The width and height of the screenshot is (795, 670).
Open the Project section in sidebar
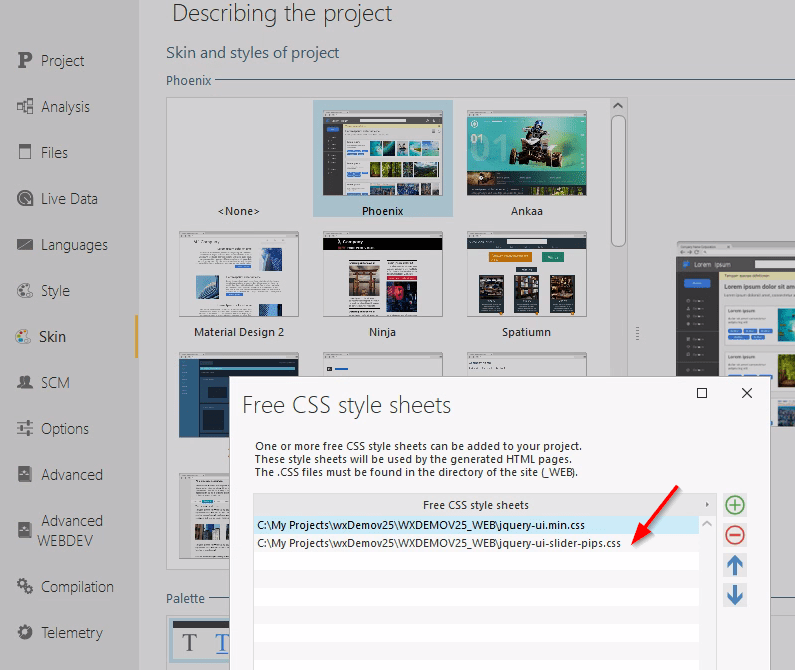point(62,61)
